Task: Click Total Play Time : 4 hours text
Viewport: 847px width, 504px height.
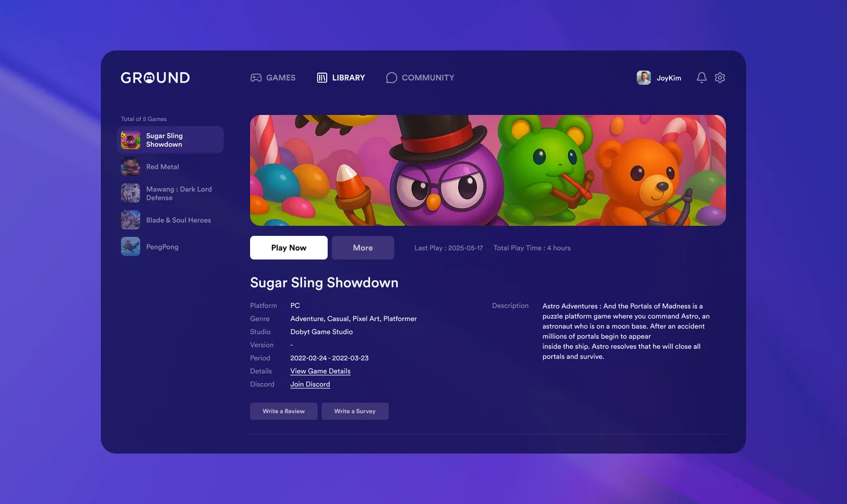Action: pyautogui.click(x=532, y=248)
